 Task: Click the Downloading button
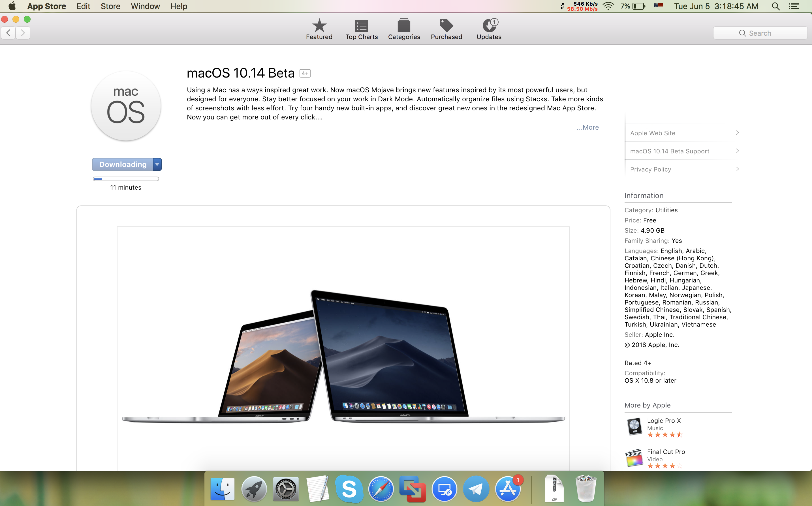click(123, 164)
